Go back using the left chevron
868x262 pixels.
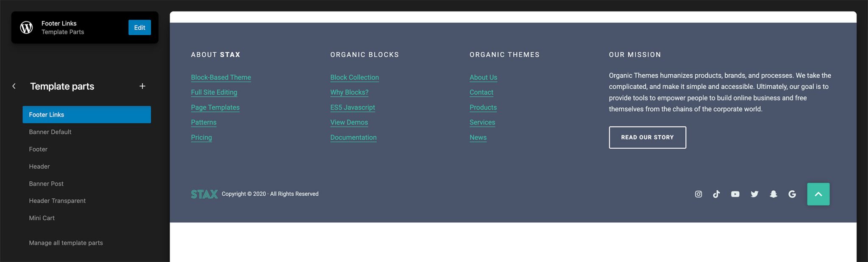coord(14,86)
